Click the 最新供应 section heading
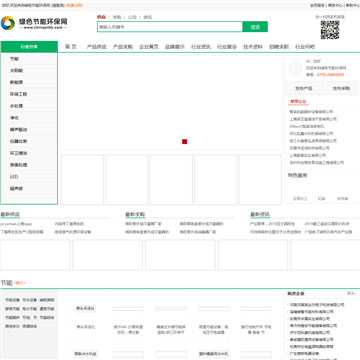The height and width of the screenshot is (360, 360). (x=10, y=214)
